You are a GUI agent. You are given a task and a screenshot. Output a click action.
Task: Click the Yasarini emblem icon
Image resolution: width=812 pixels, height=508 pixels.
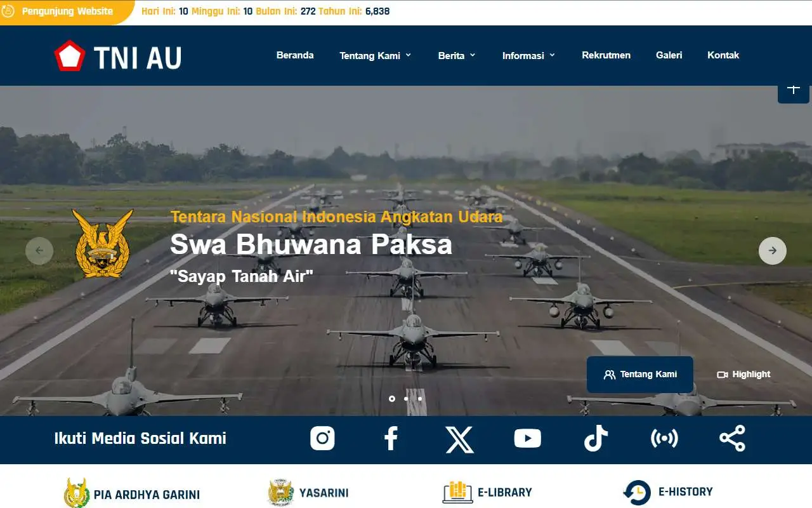pyautogui.click(x=281, y=493)
